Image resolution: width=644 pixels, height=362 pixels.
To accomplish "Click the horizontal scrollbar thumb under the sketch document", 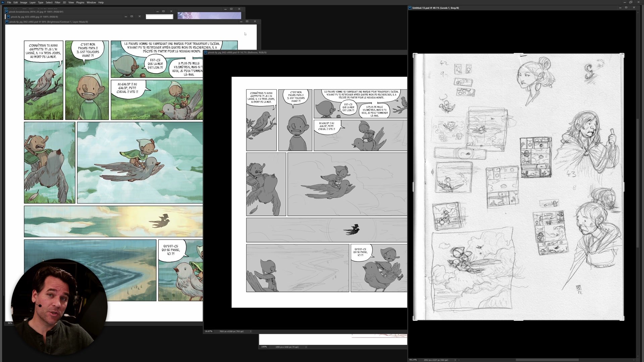I will 547,360.
